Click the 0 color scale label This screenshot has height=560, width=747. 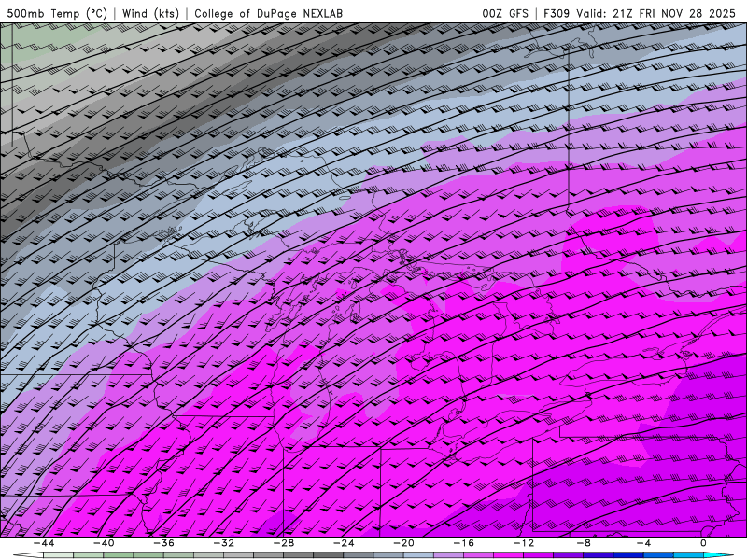(x=704, y=543)
